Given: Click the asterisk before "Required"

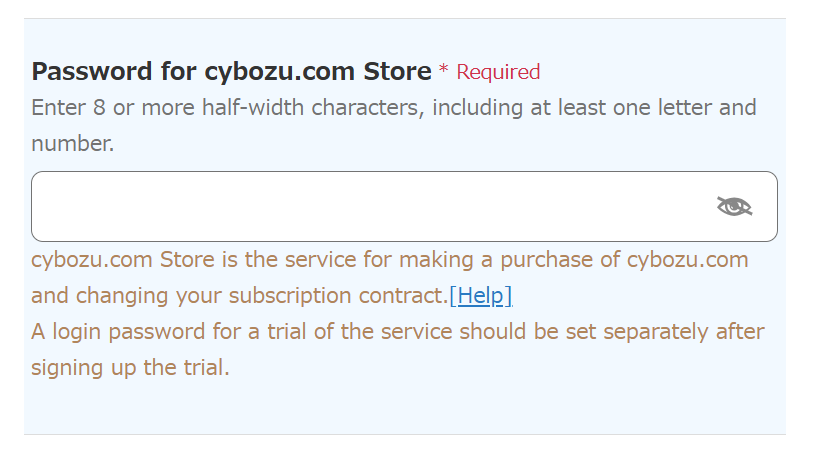Looking at the screenshot, I should pos(444,71).
